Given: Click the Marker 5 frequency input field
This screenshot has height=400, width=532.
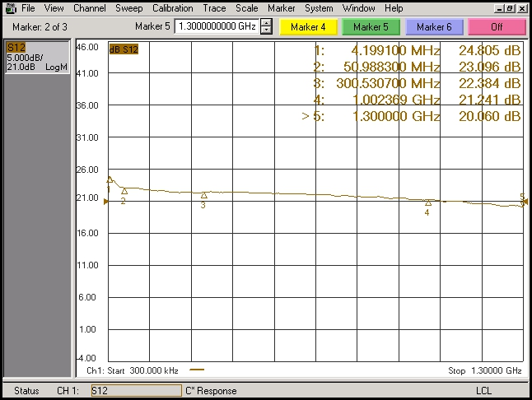Looking at the screenshot, I should tap(217, 26).
